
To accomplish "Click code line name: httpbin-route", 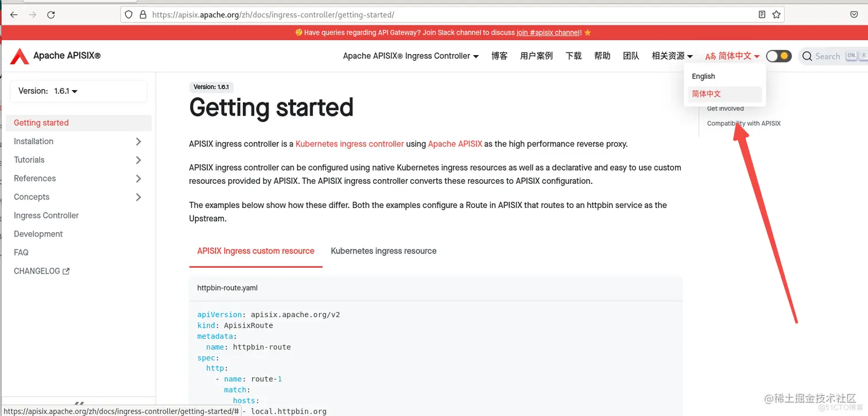I will click(249, 347).
